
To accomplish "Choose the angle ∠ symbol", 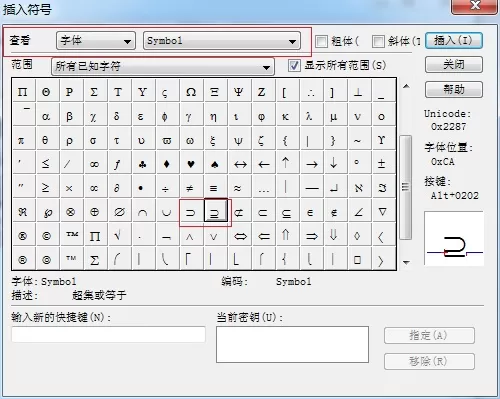I will point(359,212).
